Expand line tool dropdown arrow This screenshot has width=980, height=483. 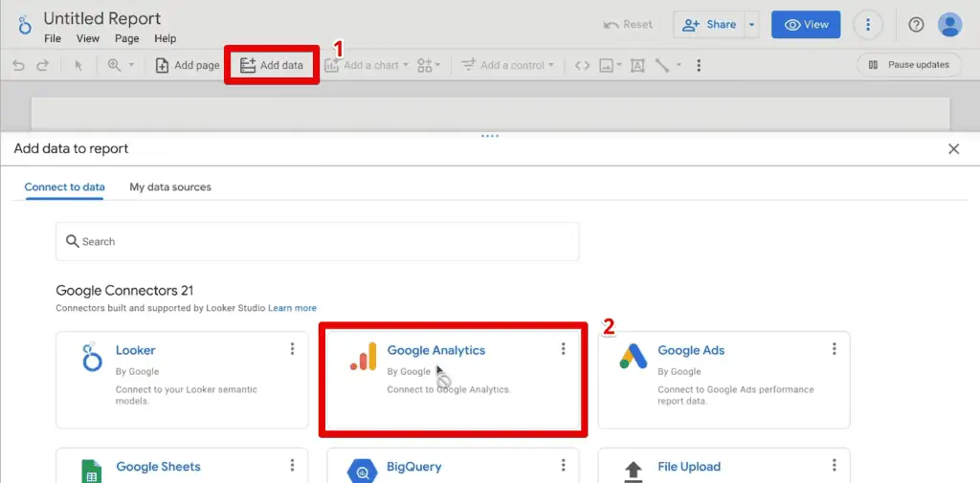click(x=679, y=65)
